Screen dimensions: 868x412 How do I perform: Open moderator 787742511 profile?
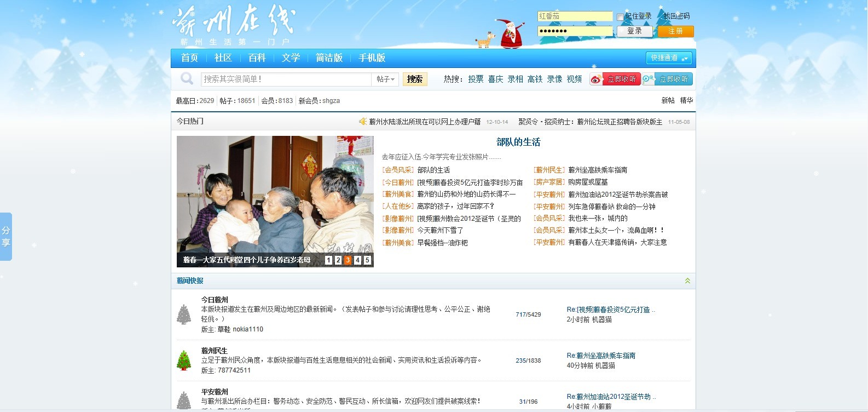234,370
